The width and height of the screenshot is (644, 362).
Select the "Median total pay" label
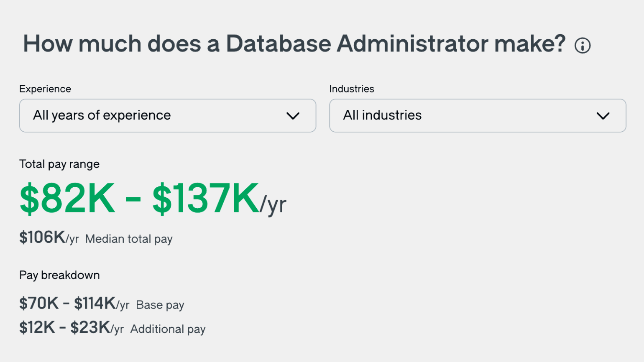129,239
